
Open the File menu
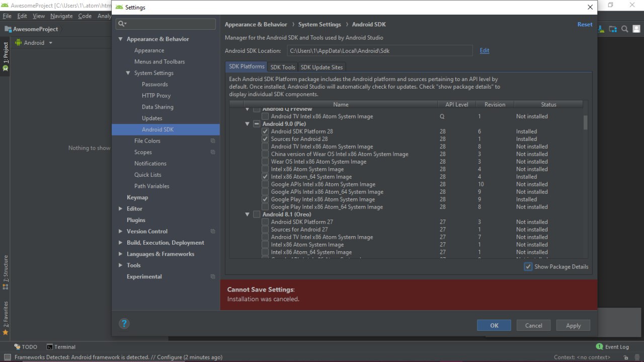click(x=7, y=16)
